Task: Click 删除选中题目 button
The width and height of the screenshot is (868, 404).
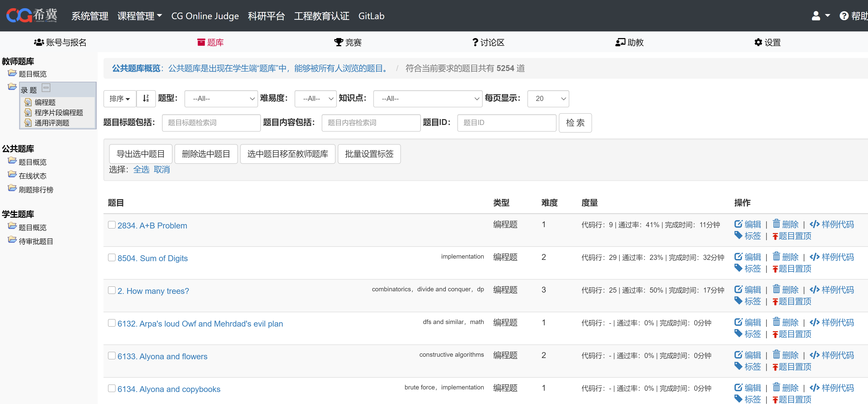Action: click(206, 154)
